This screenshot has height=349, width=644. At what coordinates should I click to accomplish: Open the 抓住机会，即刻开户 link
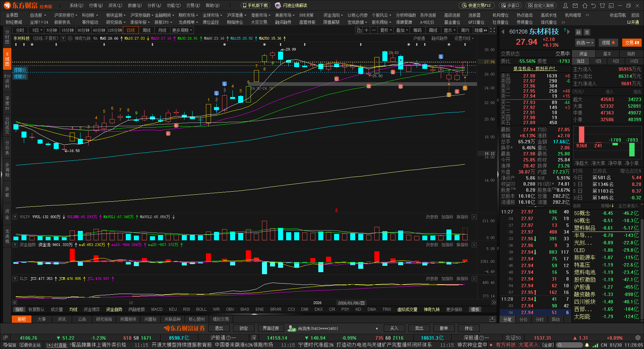tap(535, 68)
